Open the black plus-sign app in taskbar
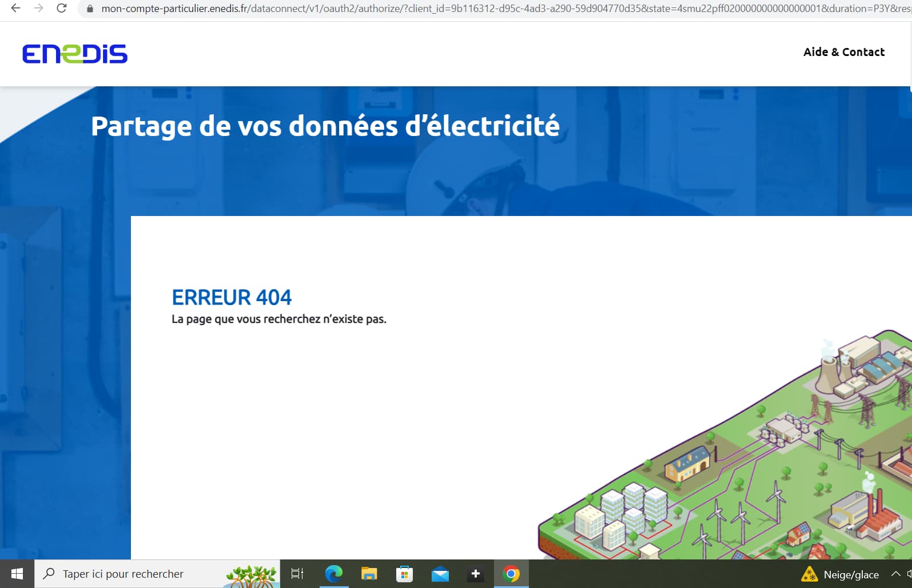 tap(475, 574)
